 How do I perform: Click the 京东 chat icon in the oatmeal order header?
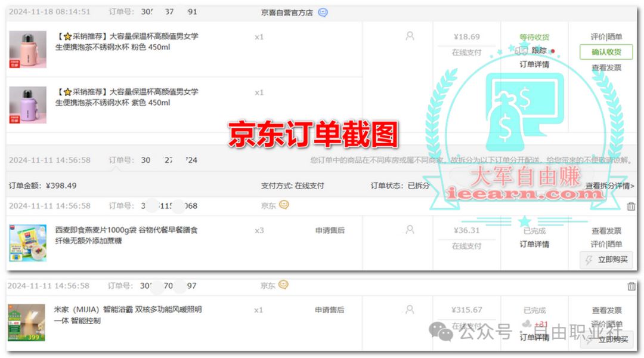284,205
